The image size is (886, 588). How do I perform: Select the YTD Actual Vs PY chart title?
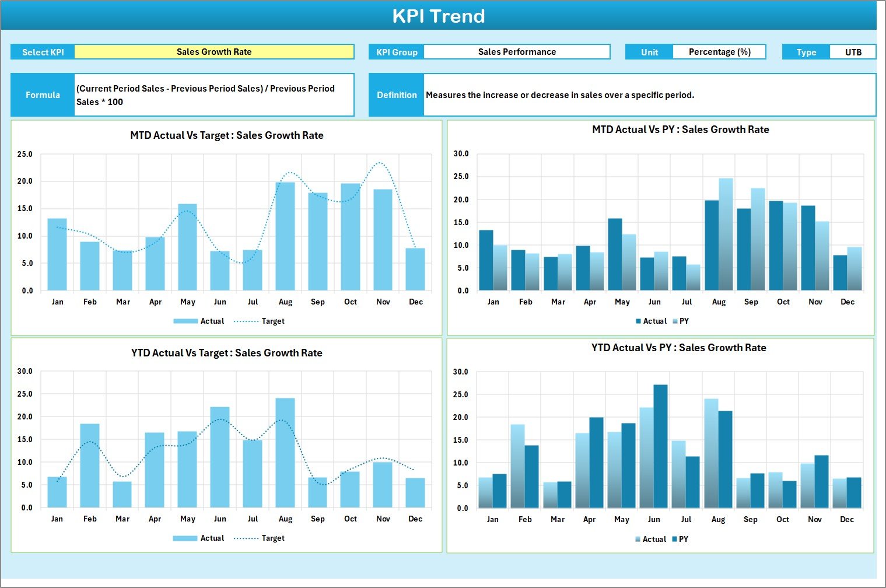pyautogui.click(x=678, y=348)
